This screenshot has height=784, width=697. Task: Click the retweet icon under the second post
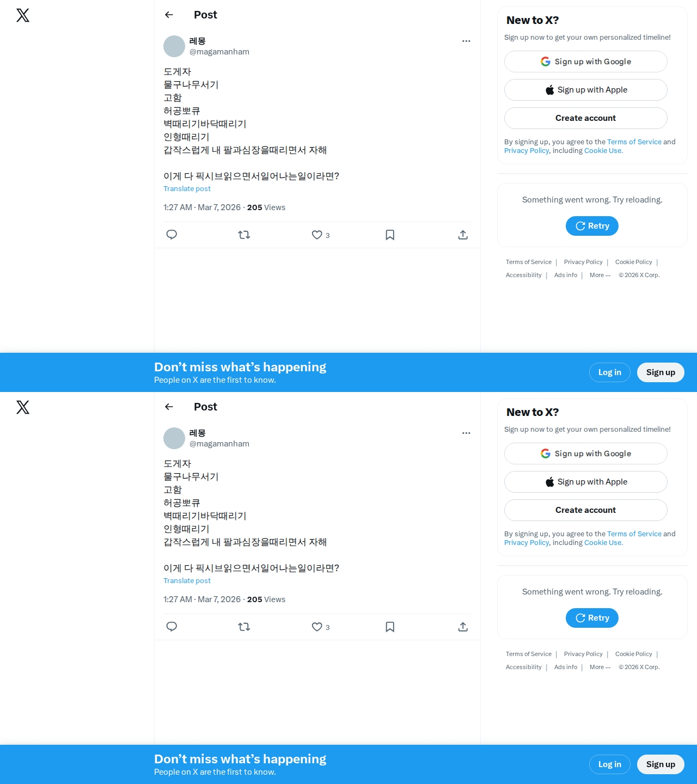tap(244, 627)
